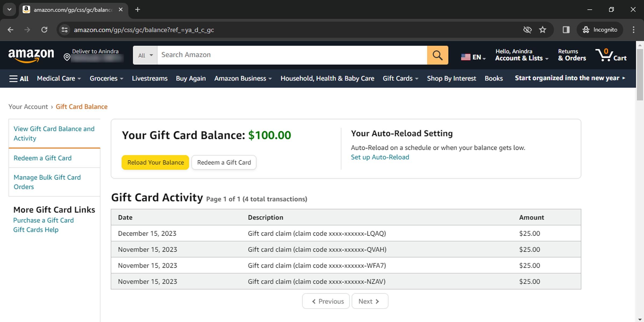644x322 pixels.
Task: Click the browser back arrow
Action: [10, 30]
